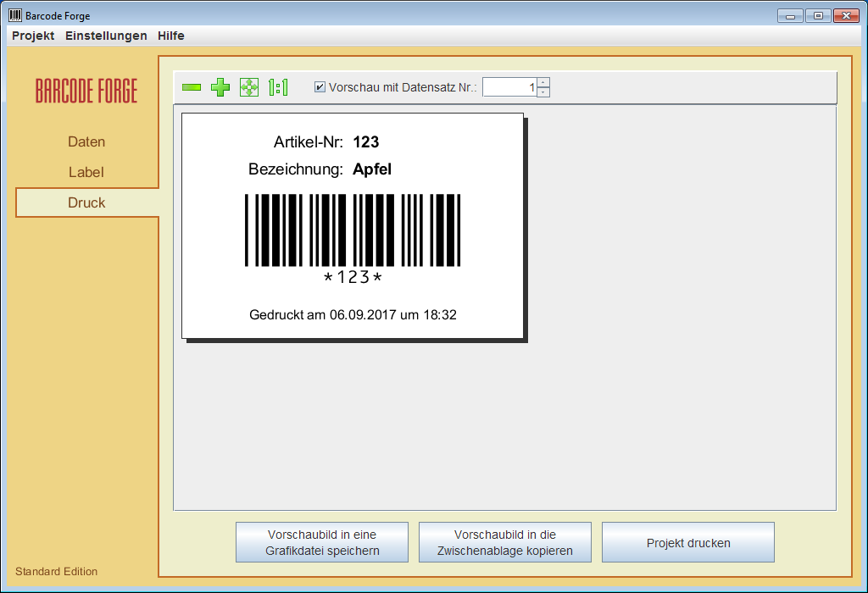Click the Datensatz Nr. input field

point(509,87)
